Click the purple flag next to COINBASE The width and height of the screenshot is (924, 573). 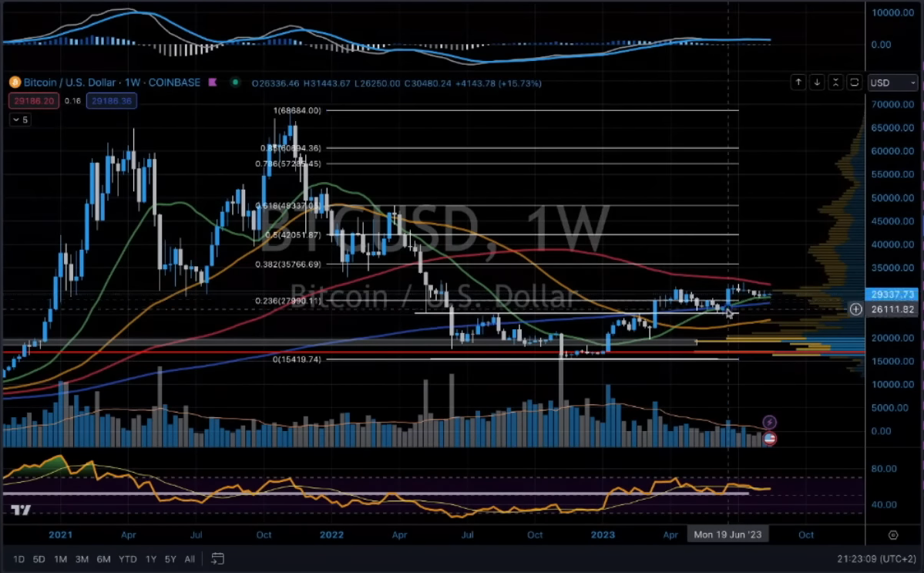212,83
